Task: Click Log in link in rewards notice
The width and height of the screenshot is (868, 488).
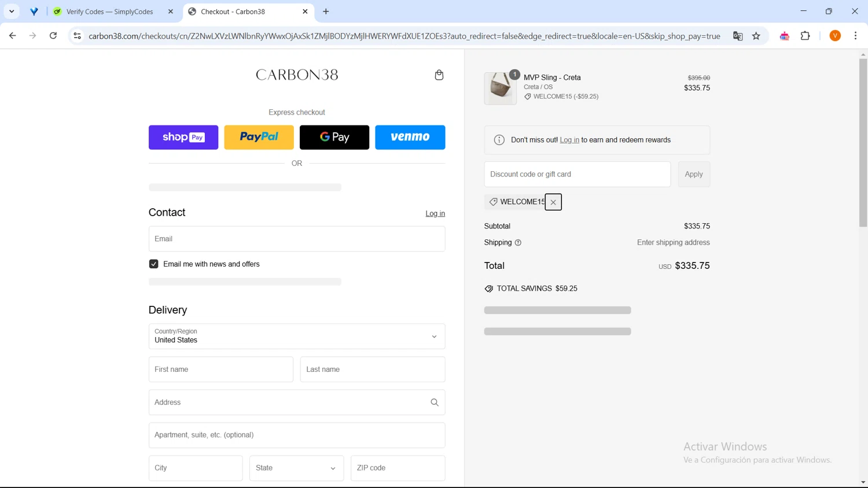Action: 569,140
